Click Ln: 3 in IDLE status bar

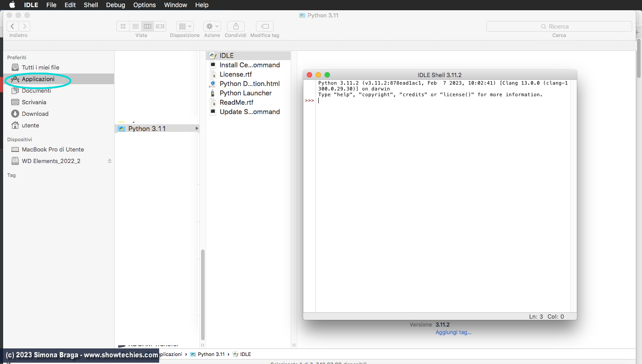(x=536, y=316)
